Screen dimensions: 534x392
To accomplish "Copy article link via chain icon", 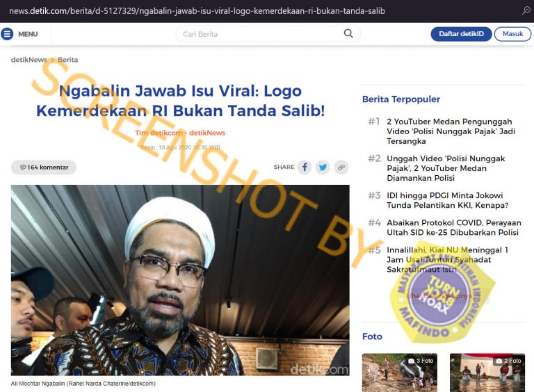I will 341,167.
